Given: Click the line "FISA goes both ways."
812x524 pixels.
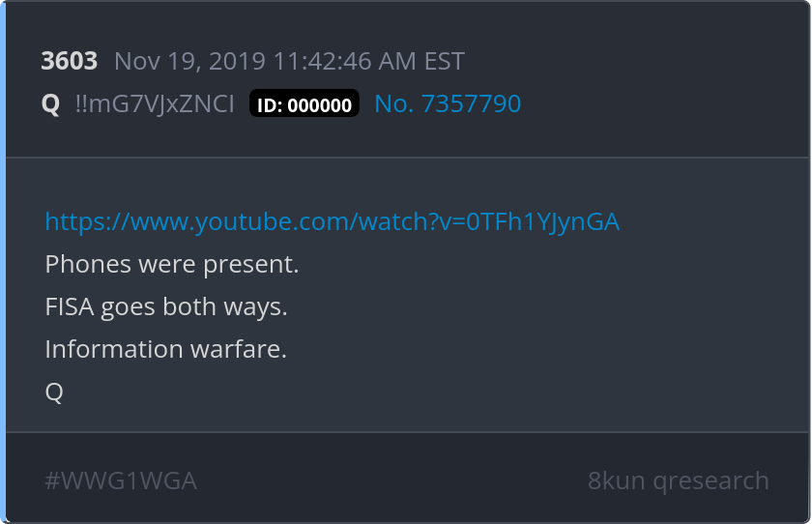Looking at the screenshot, I should click(166, 307).
